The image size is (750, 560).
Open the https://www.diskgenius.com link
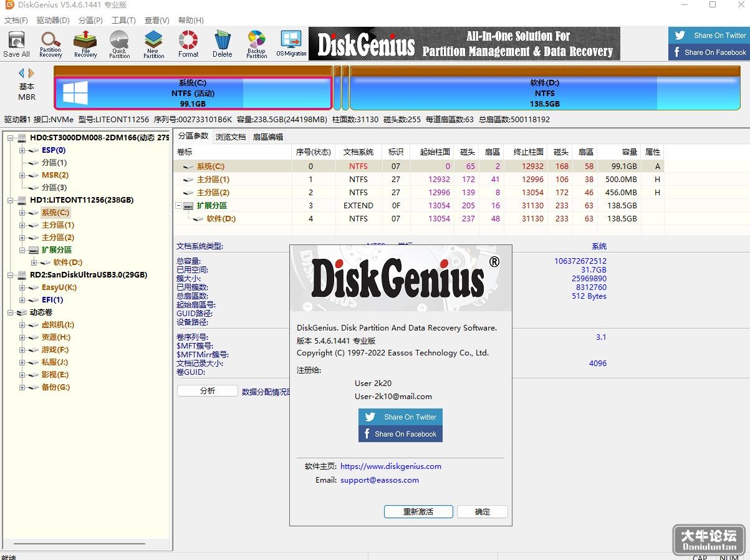click(x=391, y=466)
